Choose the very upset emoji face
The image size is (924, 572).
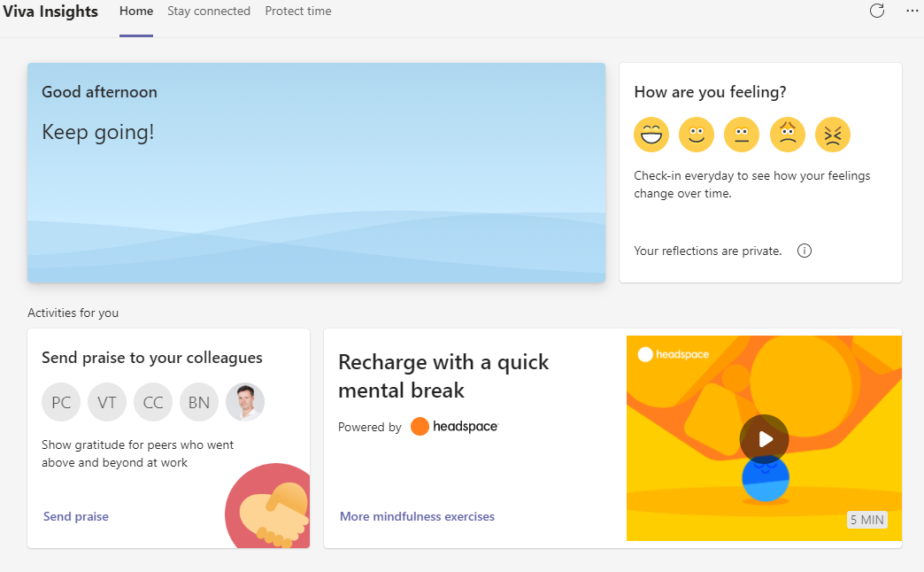[833, 135]
